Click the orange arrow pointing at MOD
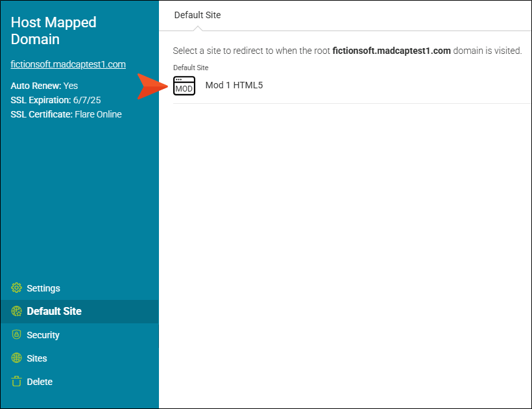 pos(152,86)
